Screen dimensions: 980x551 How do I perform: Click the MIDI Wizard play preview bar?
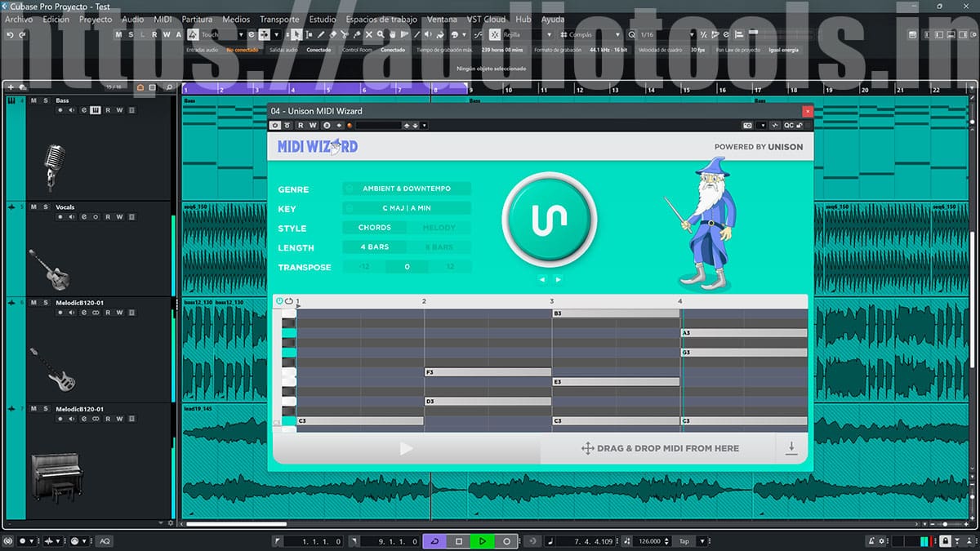point(406,448)
